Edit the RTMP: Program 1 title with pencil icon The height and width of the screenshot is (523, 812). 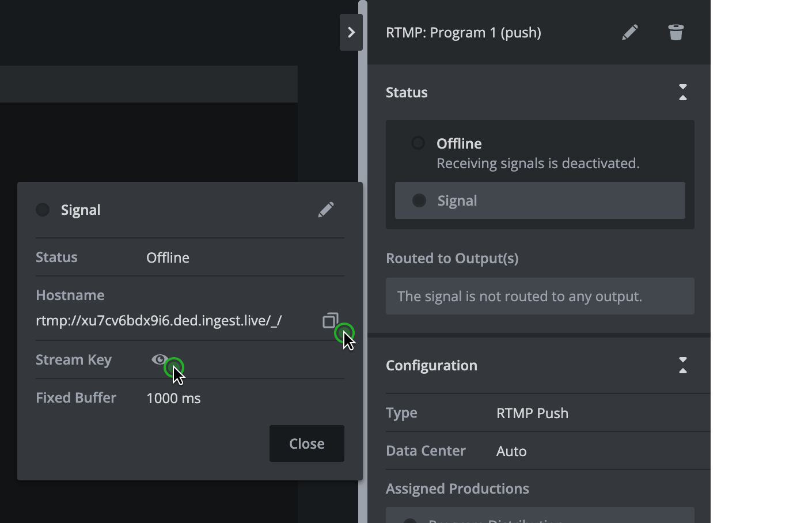(x=630, y=32)
